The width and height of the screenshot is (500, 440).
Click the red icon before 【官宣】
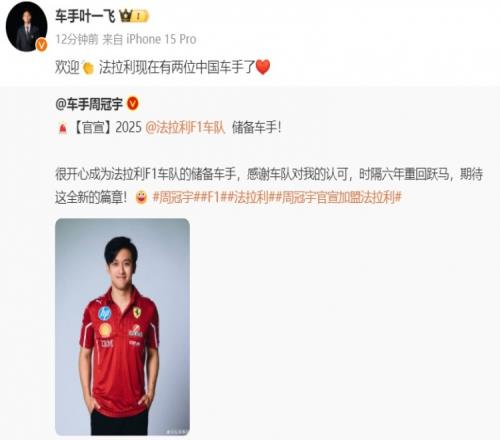point(63,128)
